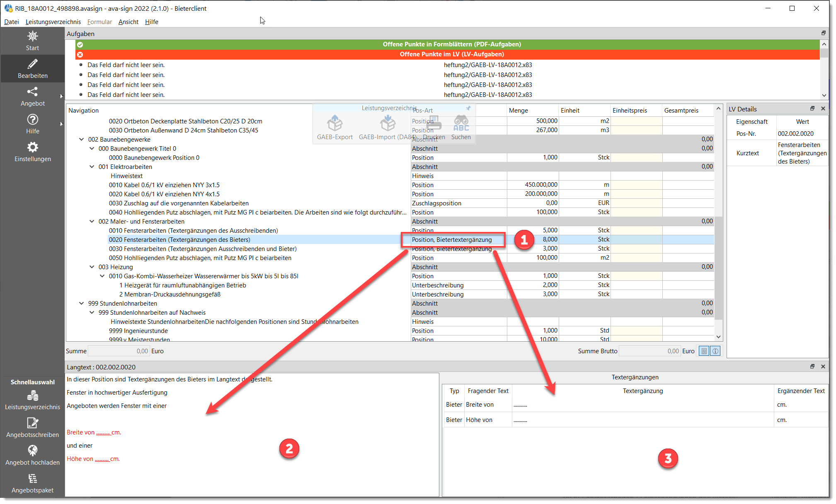Click the Drucken printer icon

pos(434,123)
